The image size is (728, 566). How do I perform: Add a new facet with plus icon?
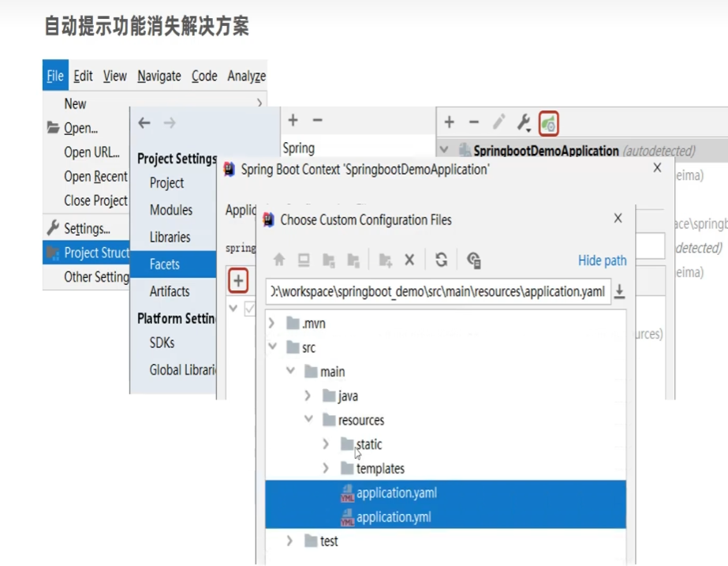293,120
